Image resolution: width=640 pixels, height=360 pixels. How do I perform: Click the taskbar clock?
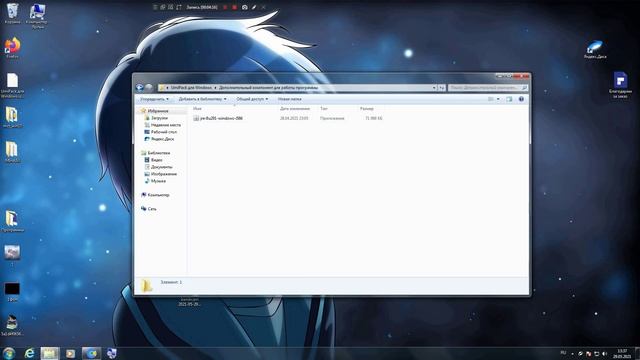(622, 353)
